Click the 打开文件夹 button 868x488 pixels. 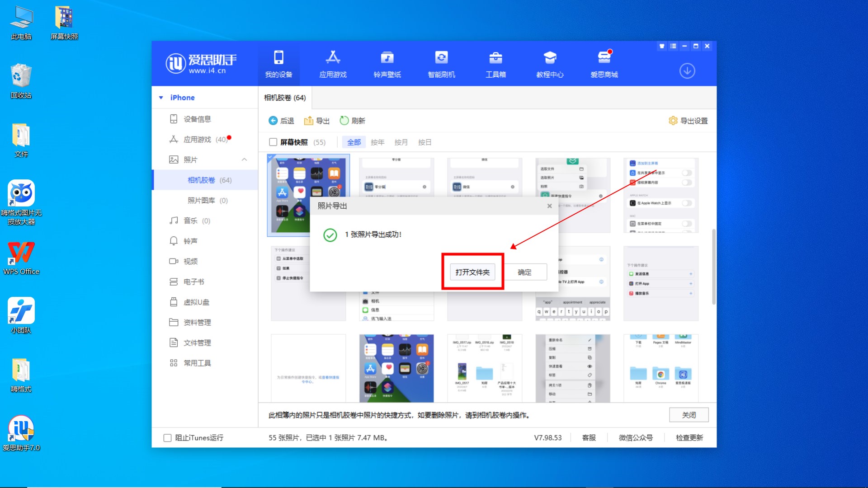click(x=472, y=272)
